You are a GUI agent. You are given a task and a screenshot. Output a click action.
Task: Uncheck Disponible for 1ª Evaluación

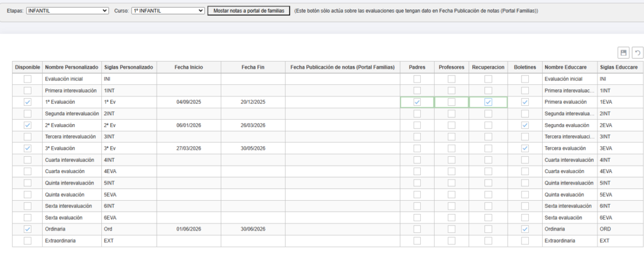27,102
